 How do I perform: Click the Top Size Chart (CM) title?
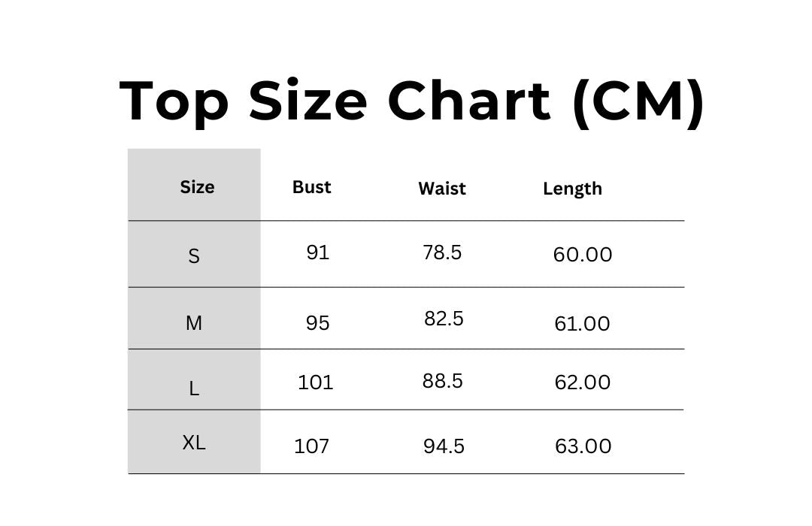point(412,101)
